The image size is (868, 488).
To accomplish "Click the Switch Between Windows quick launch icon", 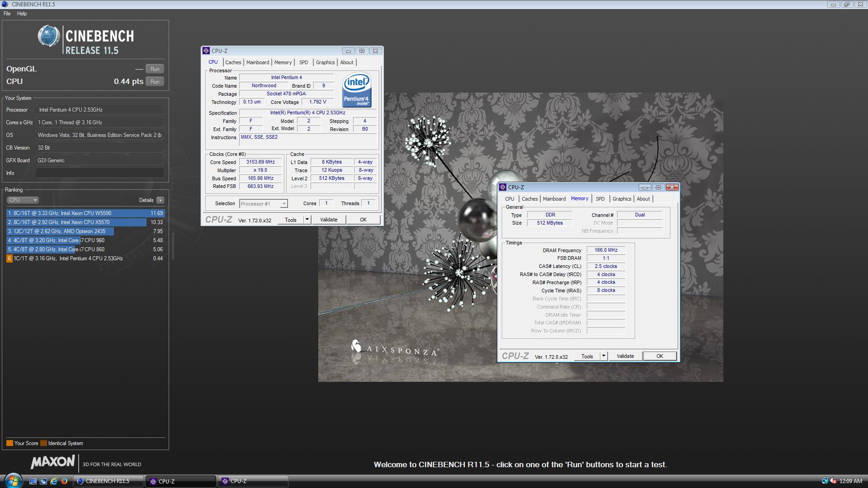I will 43,481.
